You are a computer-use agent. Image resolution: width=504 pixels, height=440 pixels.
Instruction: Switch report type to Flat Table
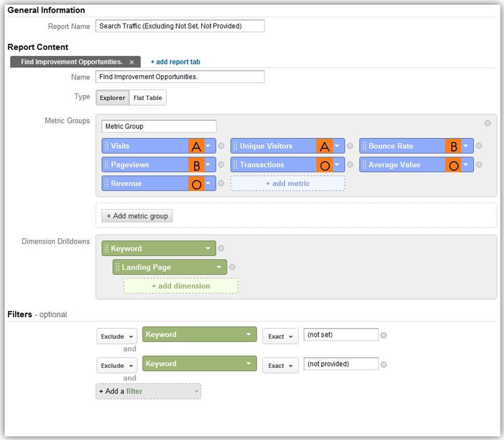coord(148,98)
